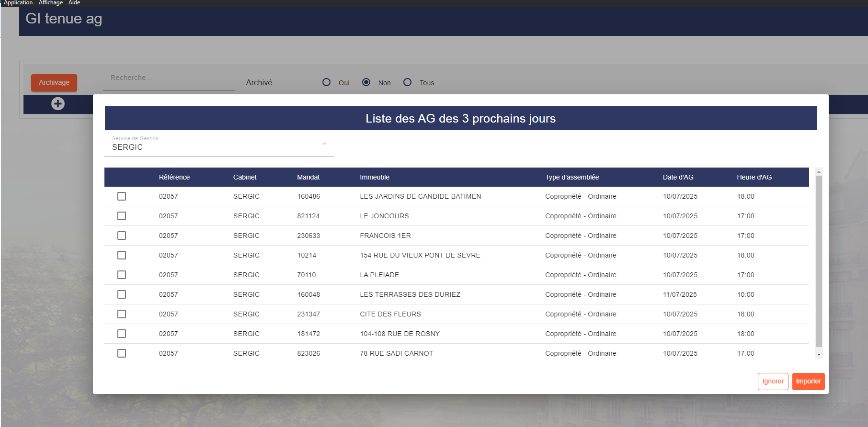The width and height of the screenshot is (868, 427).
Task: Click the Heure d'AG column header
Action: [x=754, y=177]
